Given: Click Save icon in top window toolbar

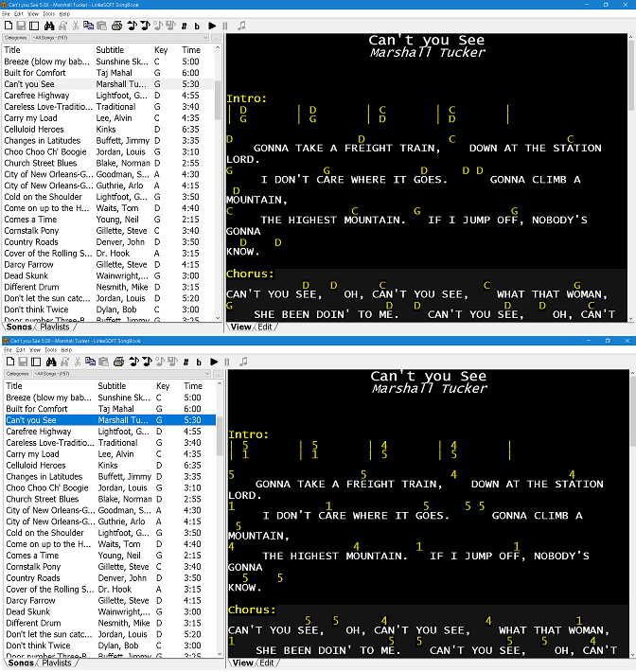Looking at the screenshot, I should 21,26.
